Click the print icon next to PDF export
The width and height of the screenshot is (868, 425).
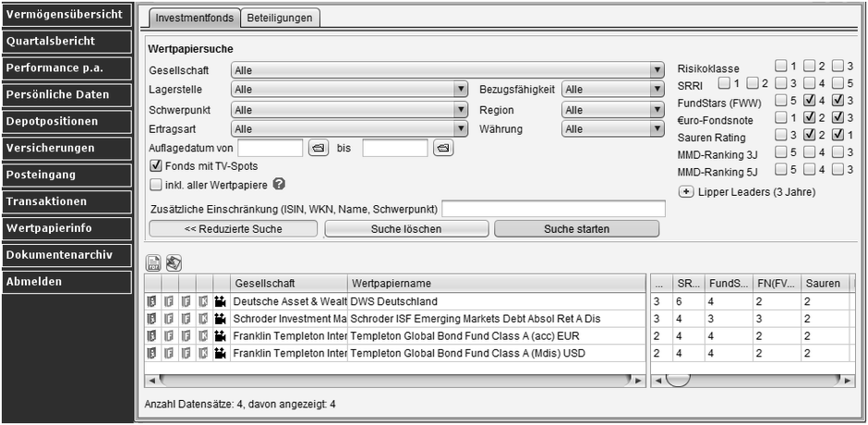click(x=173, y=263)
